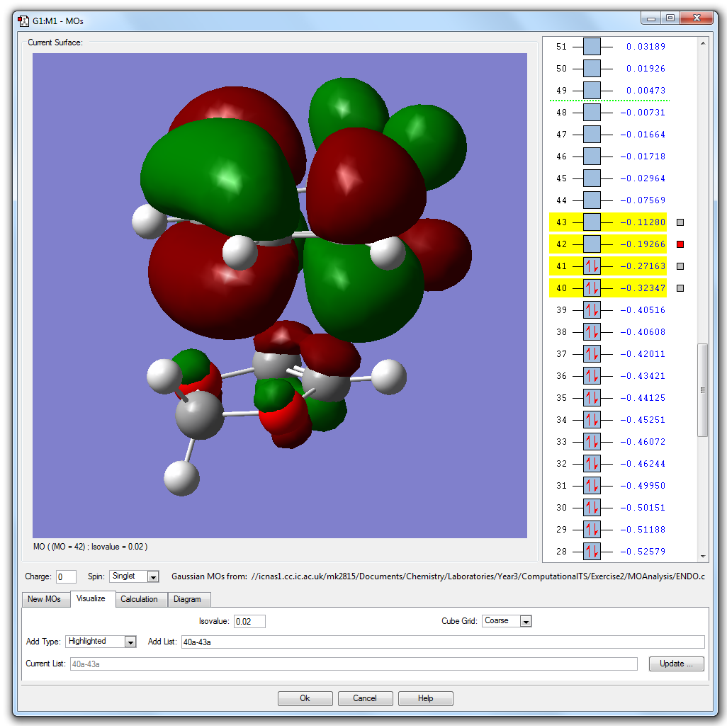Select occupied orbital box 37

click(592, 354)
